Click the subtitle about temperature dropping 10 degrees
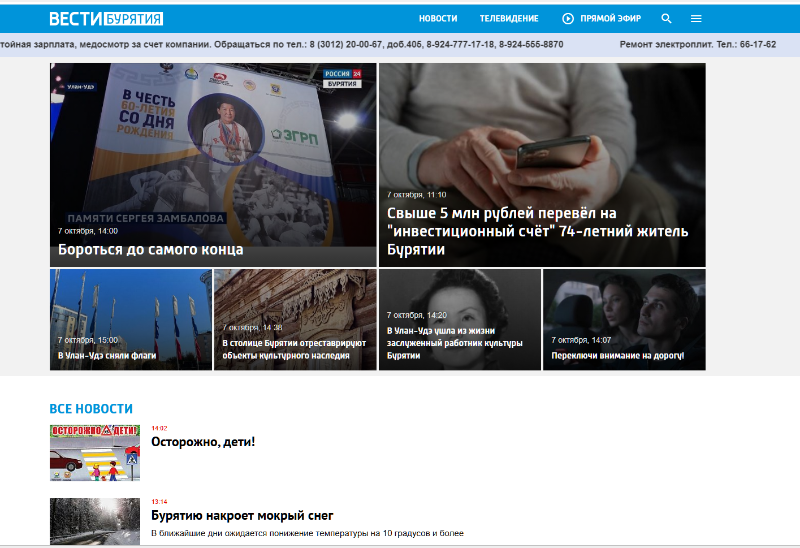The width and height of the screenshot is (800, 548). 307,533
